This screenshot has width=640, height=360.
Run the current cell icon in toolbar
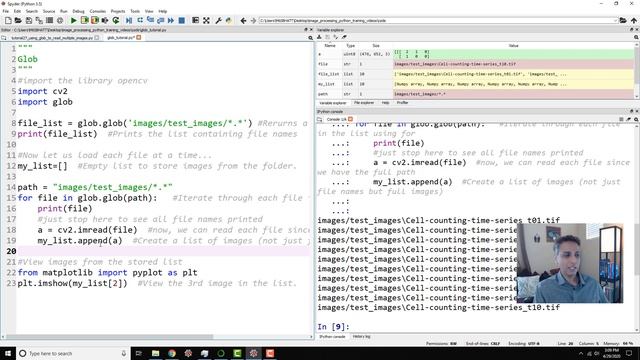[x=84, y=20]
